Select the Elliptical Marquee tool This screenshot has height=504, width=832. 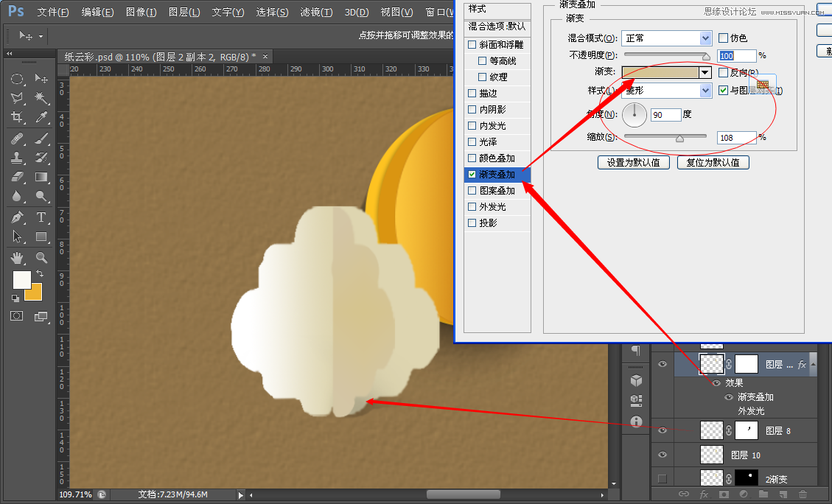17,79
